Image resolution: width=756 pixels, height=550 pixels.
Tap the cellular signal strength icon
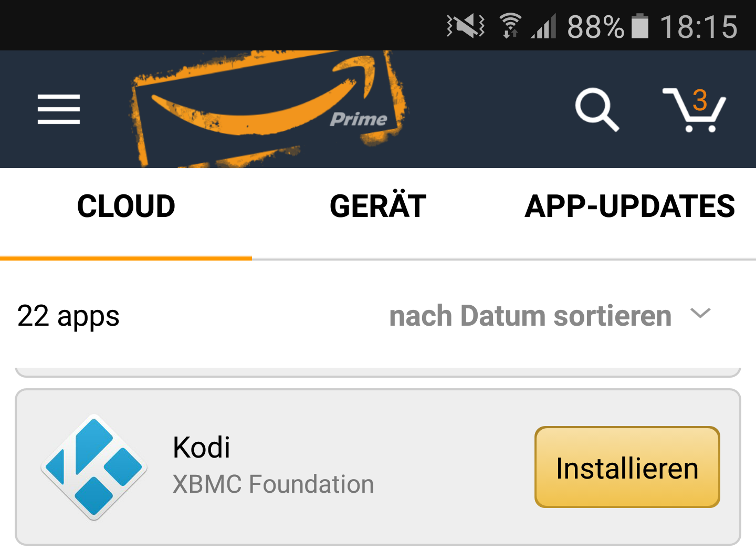[543, 26]
